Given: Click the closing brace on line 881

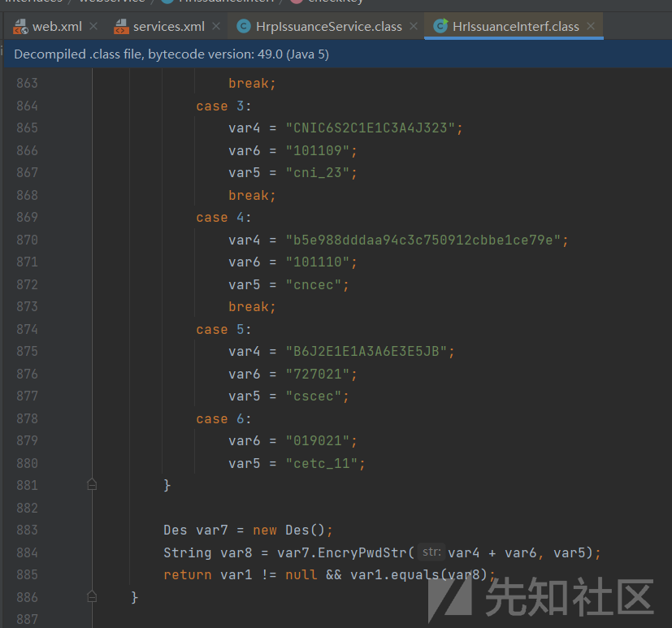Looking at the screenshot, I should [x=167, y=485].
